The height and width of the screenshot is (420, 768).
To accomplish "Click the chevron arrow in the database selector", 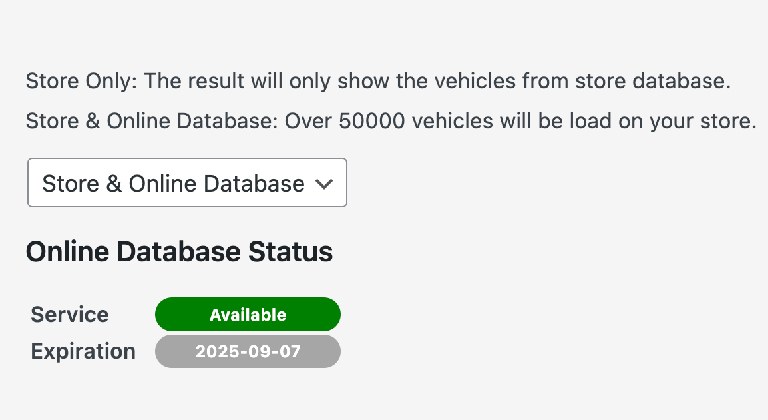I will [324, 184].
